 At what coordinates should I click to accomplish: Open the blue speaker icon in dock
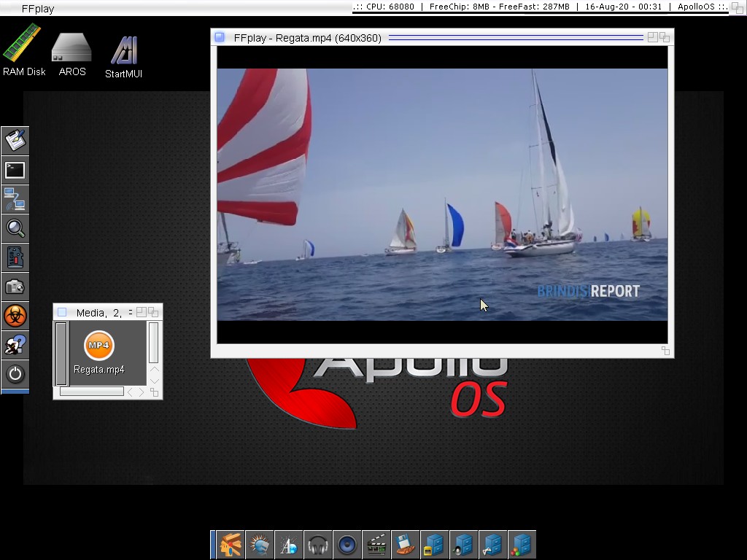click(x=347, y=545)
